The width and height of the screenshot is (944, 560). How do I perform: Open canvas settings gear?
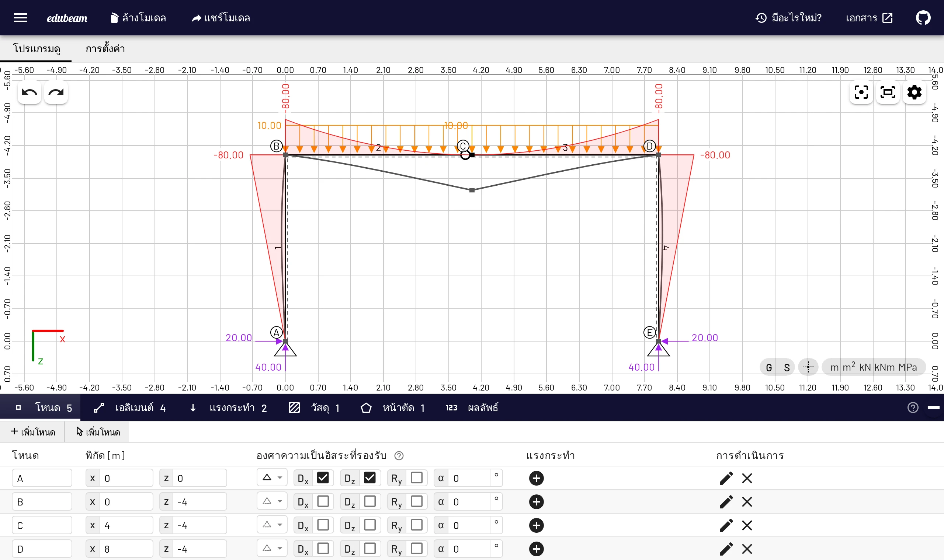pos(914,92)
